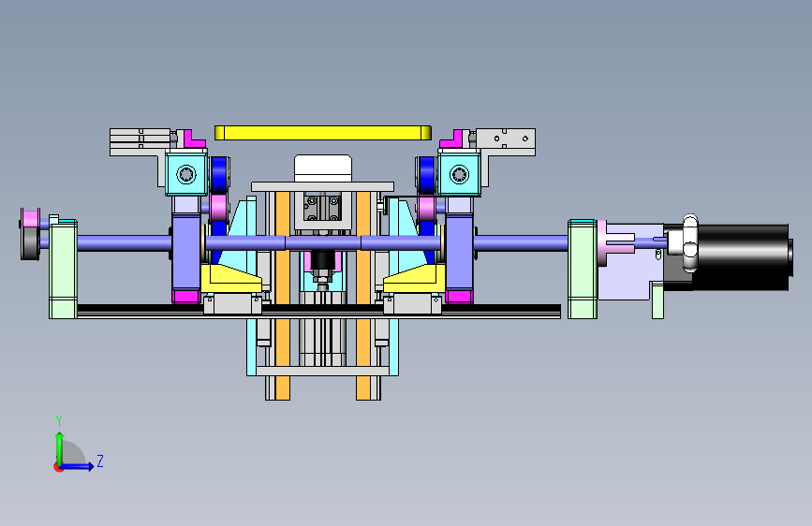Image resolution: width=812 pixels, height=526 pixels.
Task: Select the black motor body on the right
Action: click(x=742, y=257)
